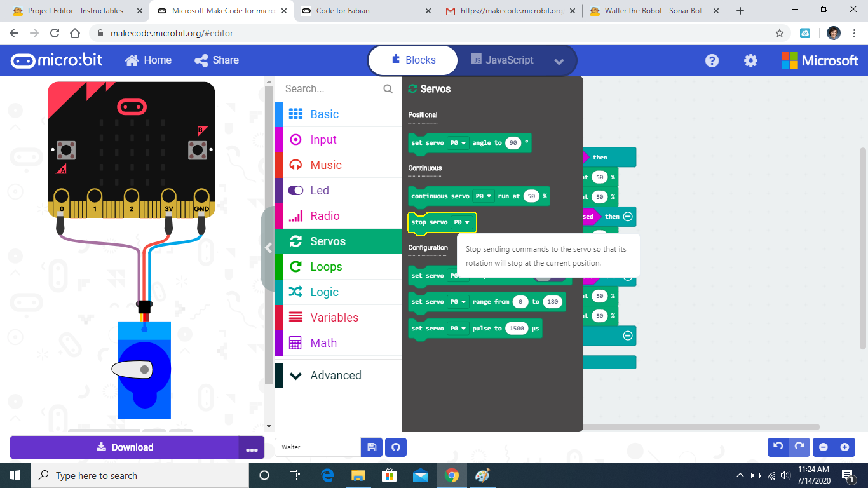
Task: Click the search magnifier in the toolbox
Action: (x=388, y=89)
